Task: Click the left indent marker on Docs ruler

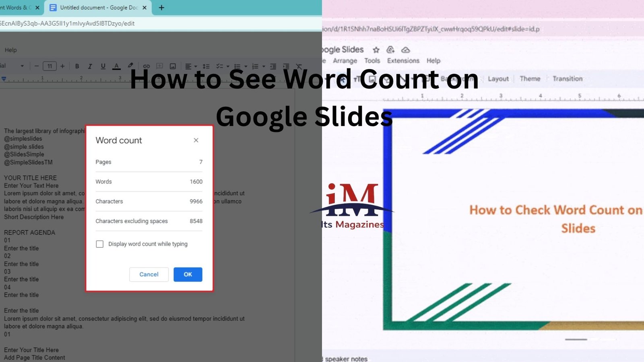Action: 4,79
